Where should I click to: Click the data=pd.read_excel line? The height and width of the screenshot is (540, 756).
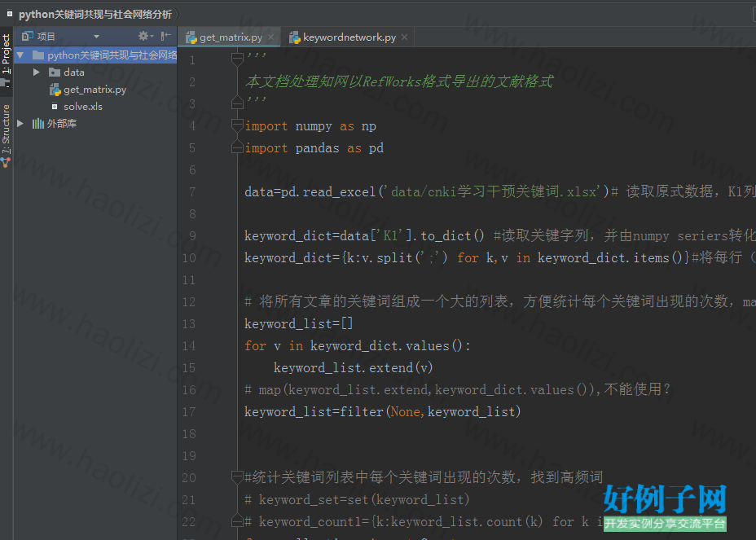(x=500, y=192)
